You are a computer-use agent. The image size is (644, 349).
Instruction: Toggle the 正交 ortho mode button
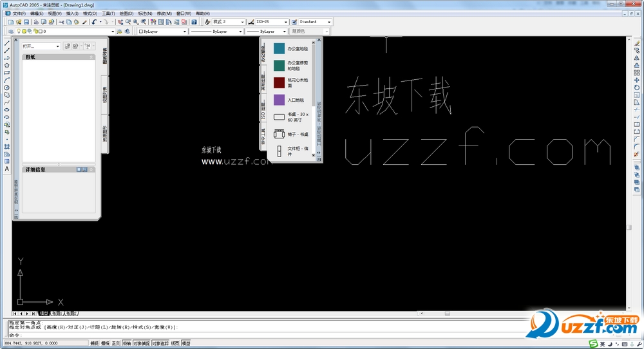pyautogui.click(x=116, y=343)
